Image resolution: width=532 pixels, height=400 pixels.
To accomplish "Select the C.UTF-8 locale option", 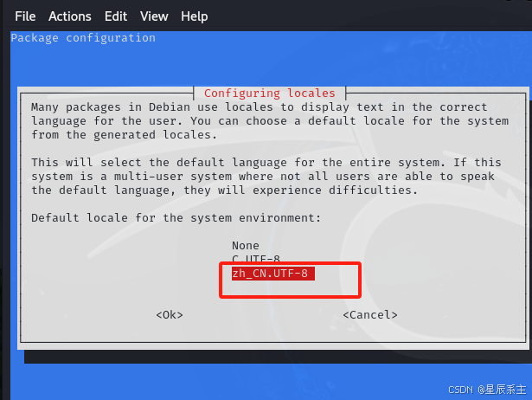I will pyautogui.click(x=256, y=260).
